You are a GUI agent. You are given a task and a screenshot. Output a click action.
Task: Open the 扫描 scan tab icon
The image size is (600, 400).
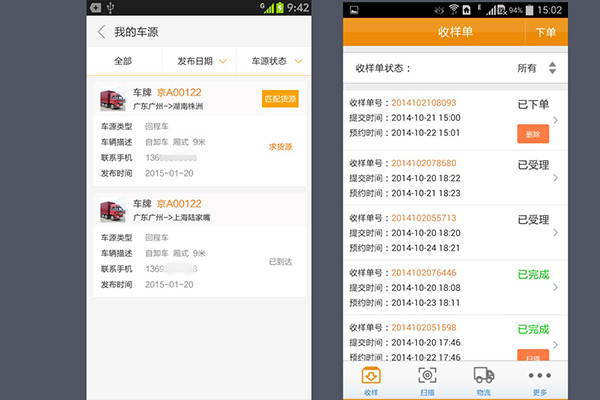click(x=427, y=376)
